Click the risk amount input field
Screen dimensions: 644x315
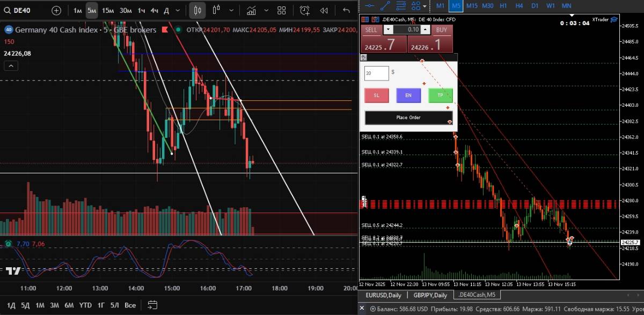tap(376, 74)
